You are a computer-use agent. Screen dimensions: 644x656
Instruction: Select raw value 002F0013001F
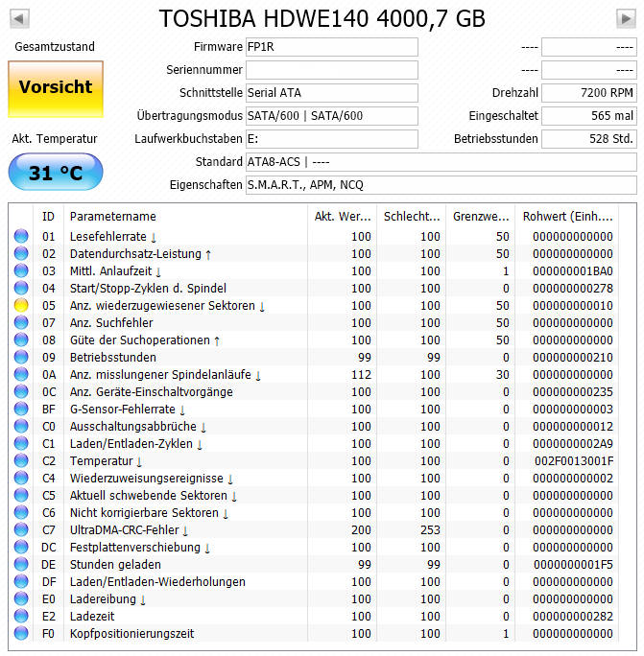[574, 461]
